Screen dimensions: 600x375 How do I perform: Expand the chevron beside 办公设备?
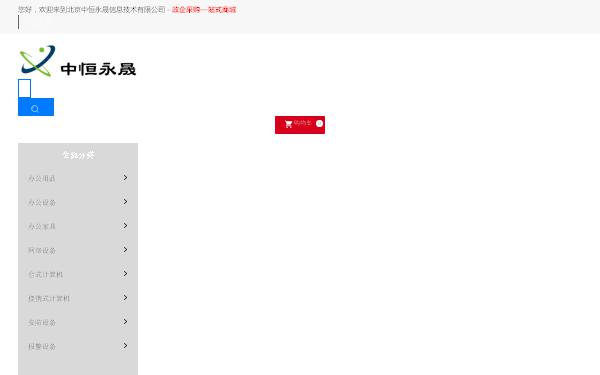[125, 202]
